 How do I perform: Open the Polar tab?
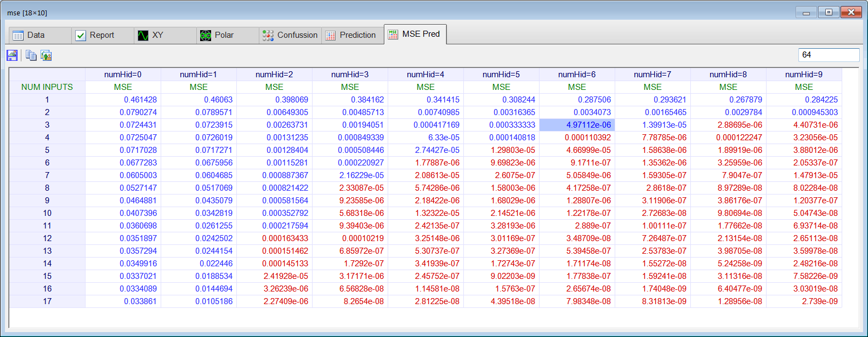[228, 35]
